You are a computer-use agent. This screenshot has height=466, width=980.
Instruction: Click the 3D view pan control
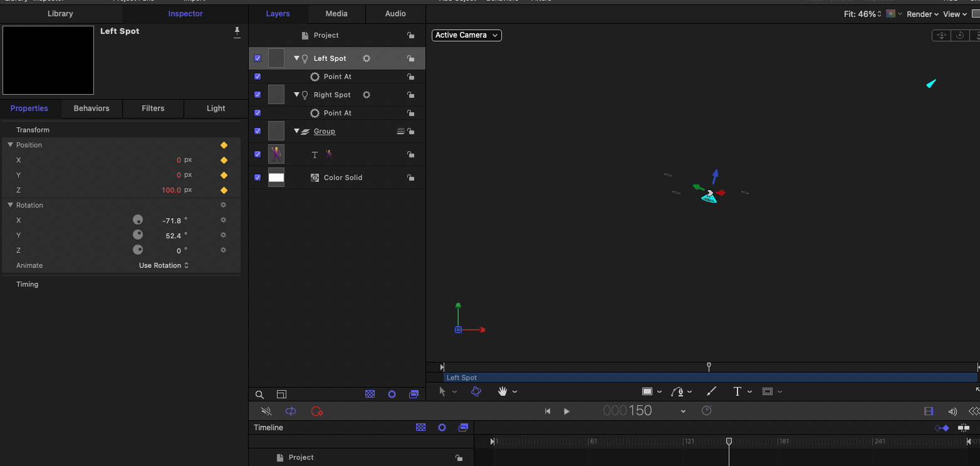click(x=941, y=35)
